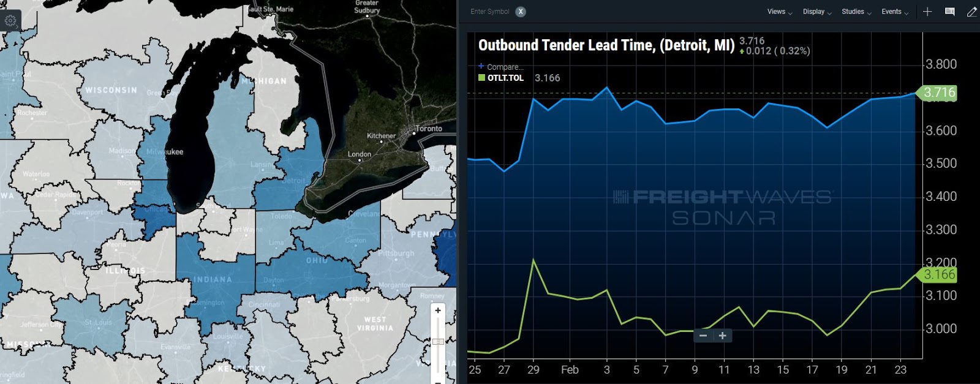
Task: Click the 3.716 blue price label
Action: pyautogui.click(x=938, y=92)
